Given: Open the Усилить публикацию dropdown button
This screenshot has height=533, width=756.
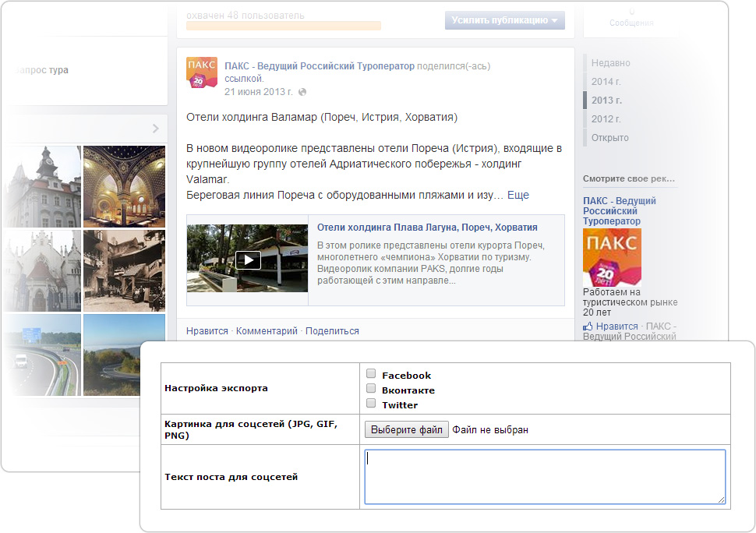Looking at the screenshot, I should point(505,20).
